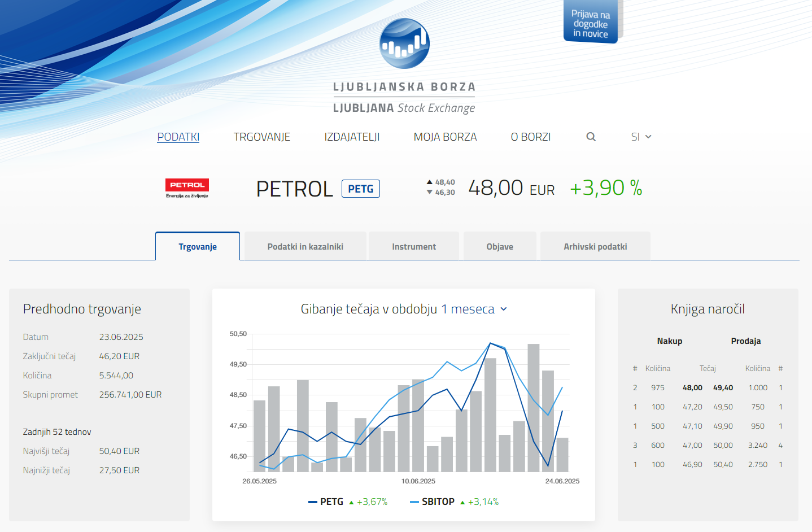Open the O BORZI menu
812x532 pixels.
pos(531,137)
